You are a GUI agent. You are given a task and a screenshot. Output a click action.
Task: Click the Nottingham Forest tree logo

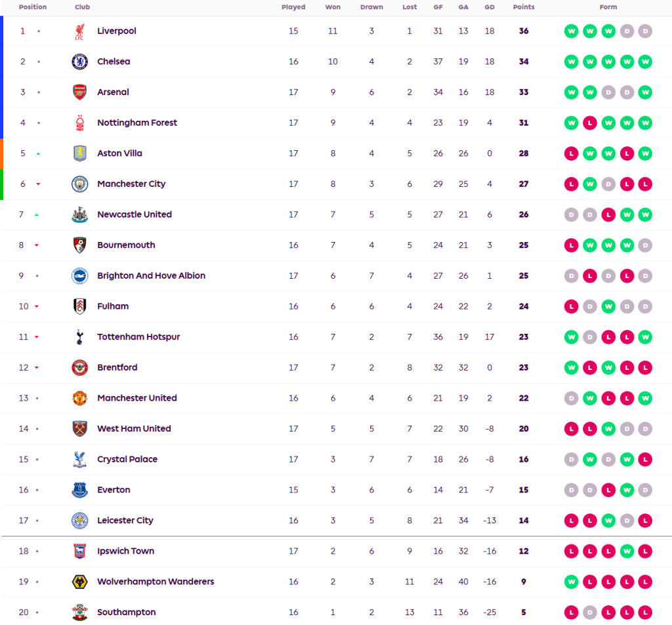coord(79,123)
